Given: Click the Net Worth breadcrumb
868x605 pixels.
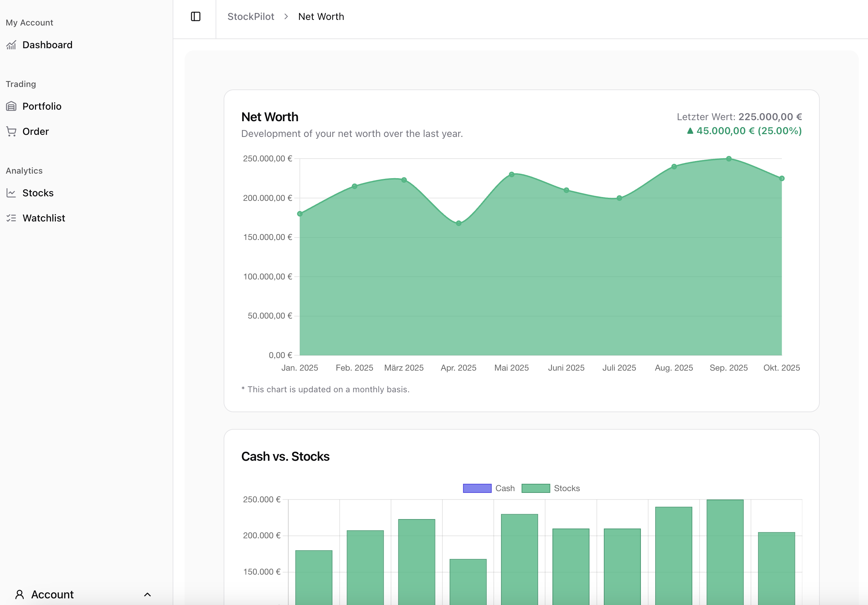Looking at the screenshot, I should click(321, 17).
